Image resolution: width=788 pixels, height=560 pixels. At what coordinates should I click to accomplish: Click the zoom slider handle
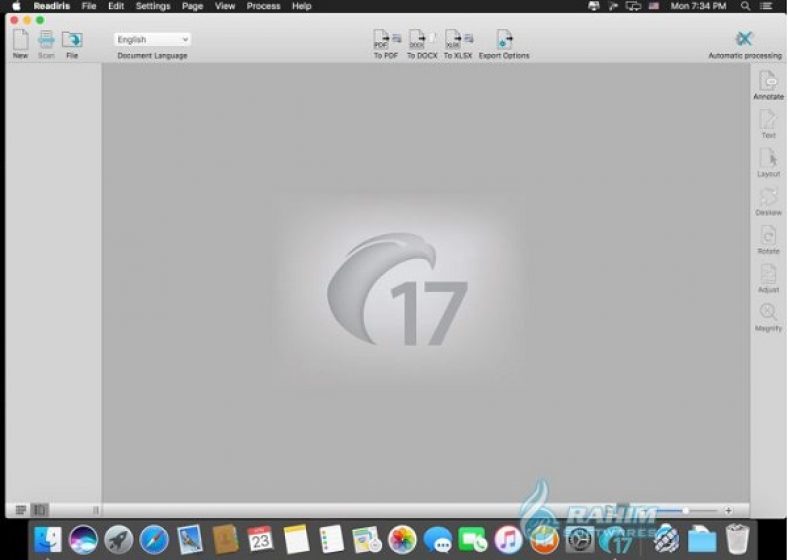tap(685, 510)
